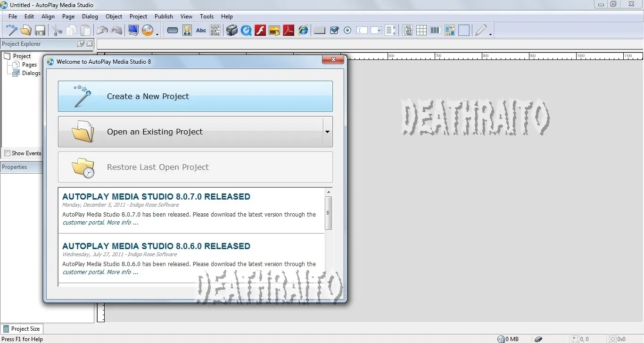Add a Video object with the camcorder icon
The width and height of the screenshot is (644, 343).
click(231, 31)
